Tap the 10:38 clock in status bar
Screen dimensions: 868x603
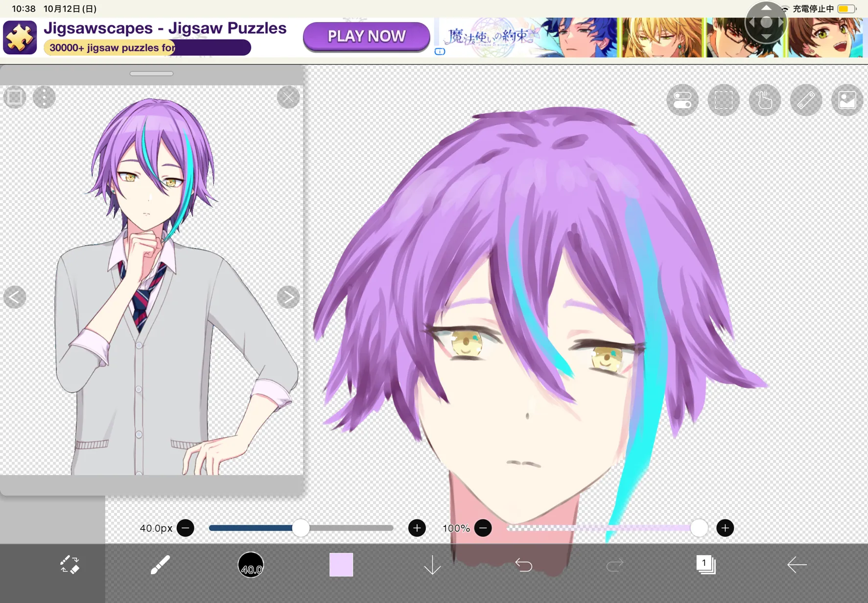(x=23, y=9)
